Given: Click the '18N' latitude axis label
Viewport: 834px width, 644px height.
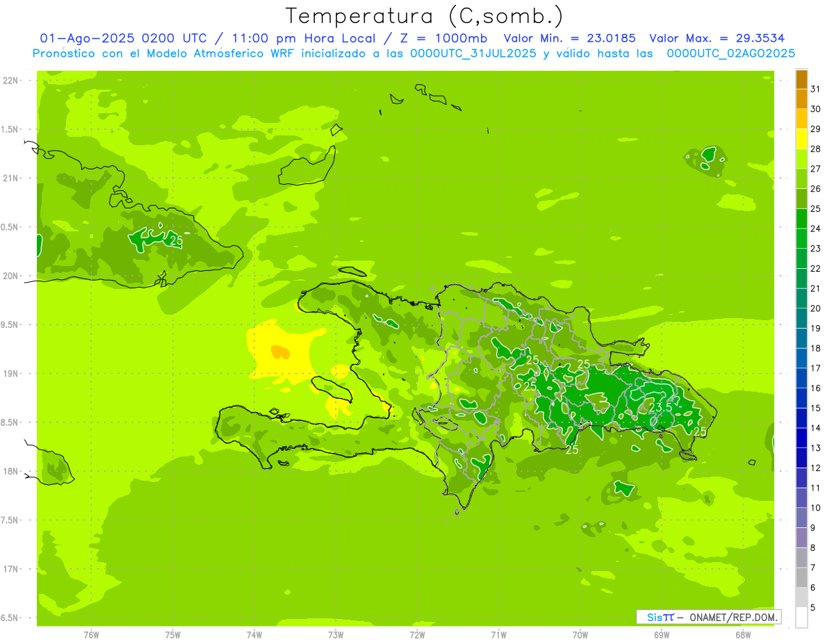Looking at the screenshot, I should 10,471.
